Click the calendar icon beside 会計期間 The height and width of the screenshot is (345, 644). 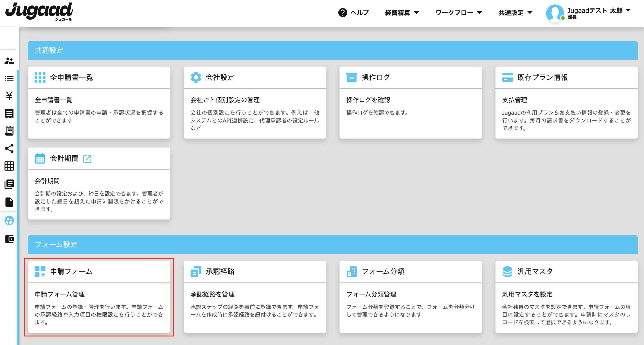pos(40,158)
